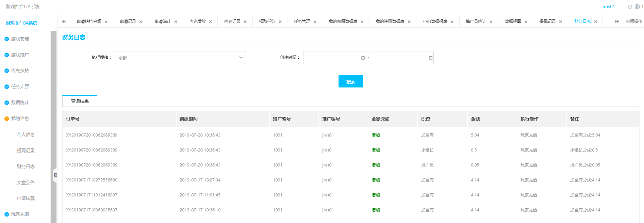Open calendar for end creation date
This screenshot has height=223, width=644.
click(x=431, y=58)
